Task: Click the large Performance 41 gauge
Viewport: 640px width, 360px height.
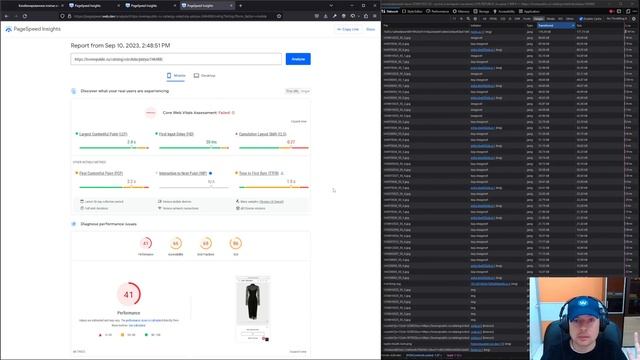Action: (x=129, y=294)
